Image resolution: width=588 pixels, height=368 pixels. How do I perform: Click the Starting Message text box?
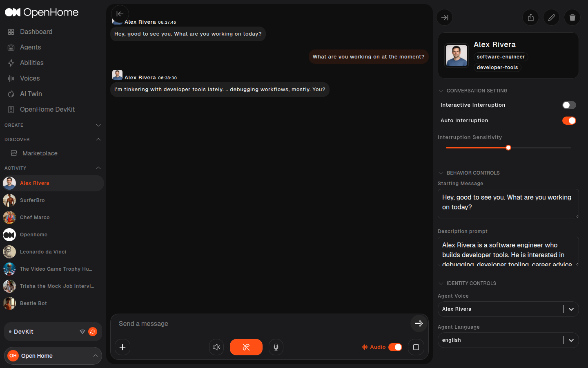pyautogui.click(x=508, y=204)
